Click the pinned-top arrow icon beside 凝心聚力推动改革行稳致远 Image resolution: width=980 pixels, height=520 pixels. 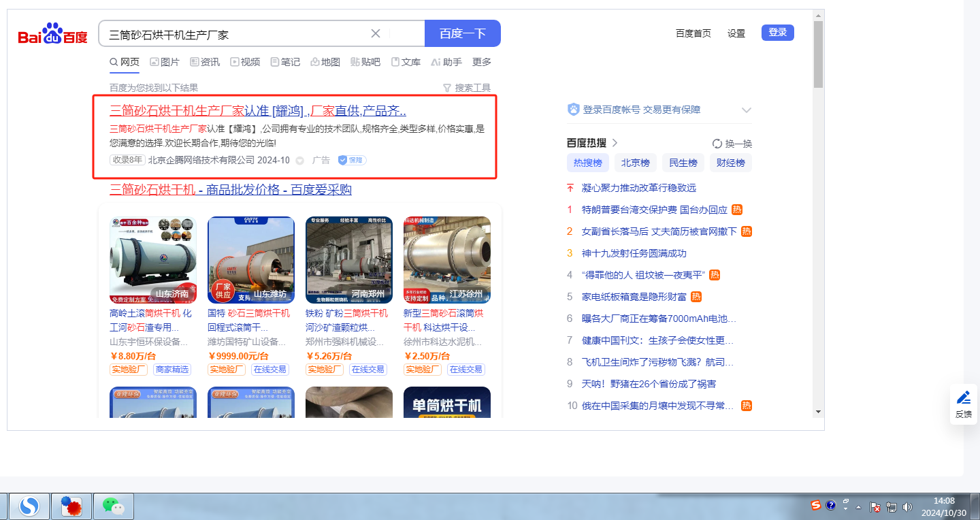pos(570,188)
